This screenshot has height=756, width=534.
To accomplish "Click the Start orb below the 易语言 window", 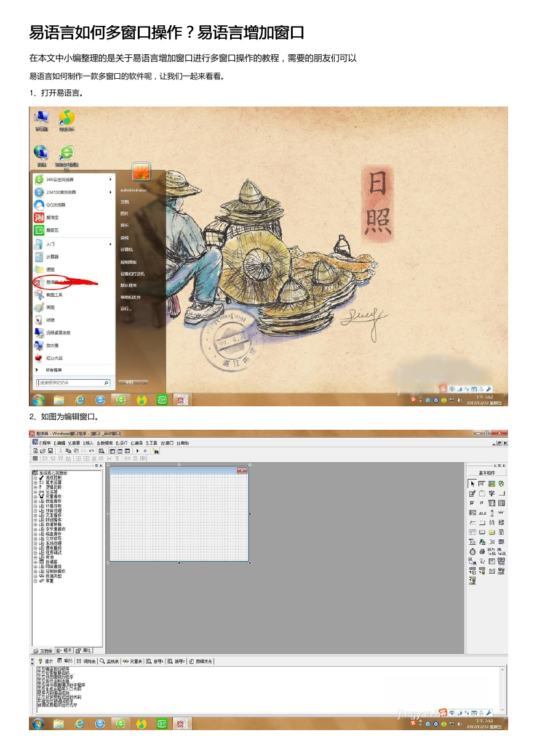I will [38, 723].
